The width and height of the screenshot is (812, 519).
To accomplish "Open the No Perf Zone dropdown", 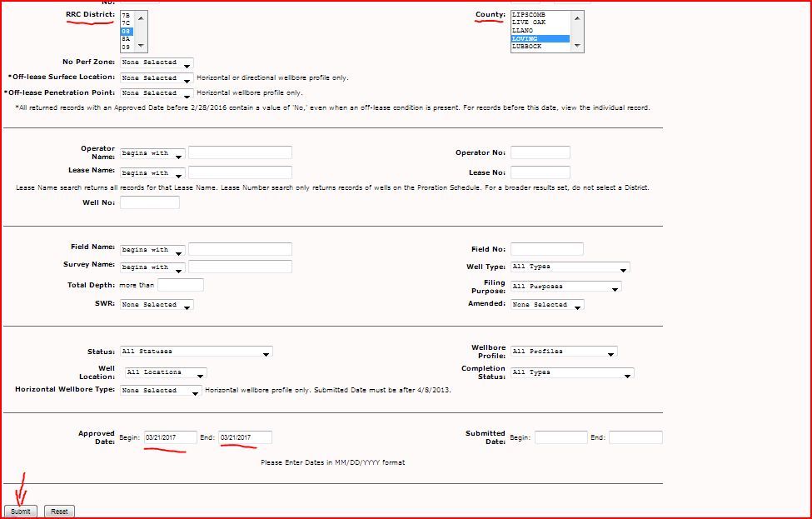I will [x=157, y=62].
